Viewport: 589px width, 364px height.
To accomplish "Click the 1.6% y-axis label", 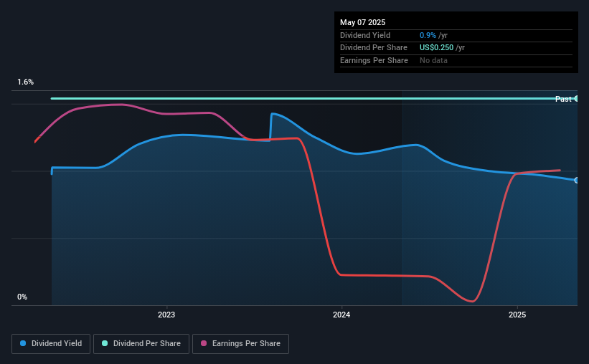I will (x=26, y=82).
